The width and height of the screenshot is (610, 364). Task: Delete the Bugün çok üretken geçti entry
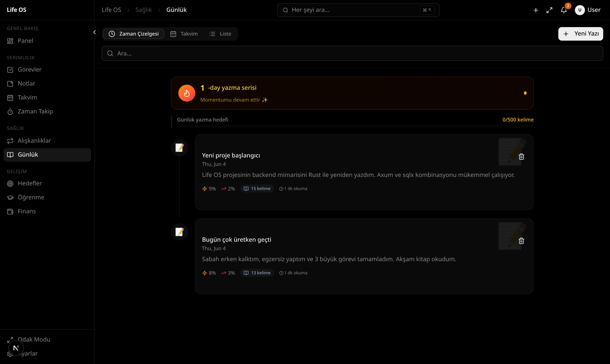[521, 241]
